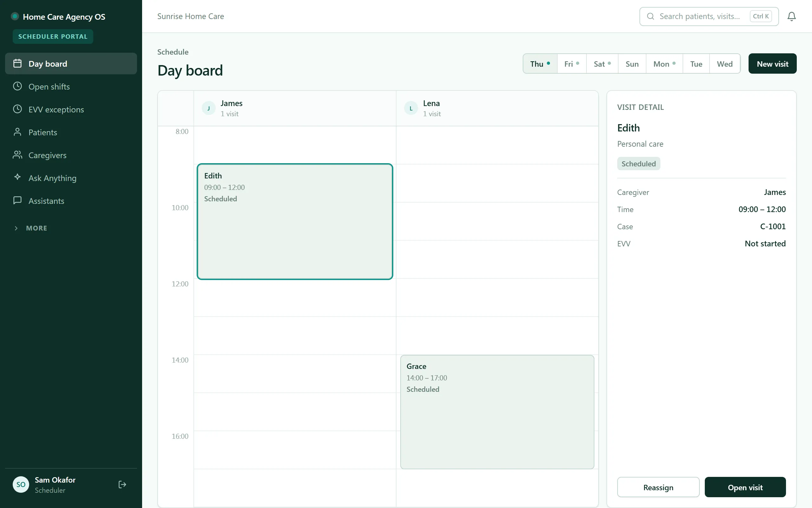Click the James column header name

point(231,103)
